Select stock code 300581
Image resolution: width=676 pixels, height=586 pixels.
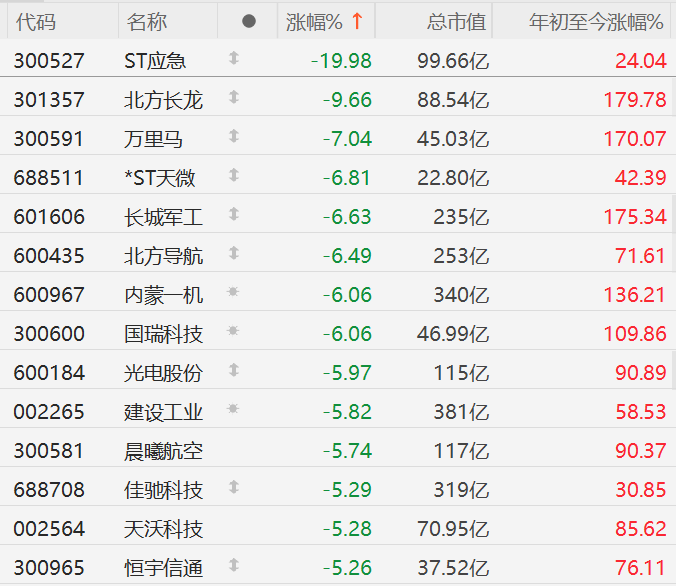49,451
